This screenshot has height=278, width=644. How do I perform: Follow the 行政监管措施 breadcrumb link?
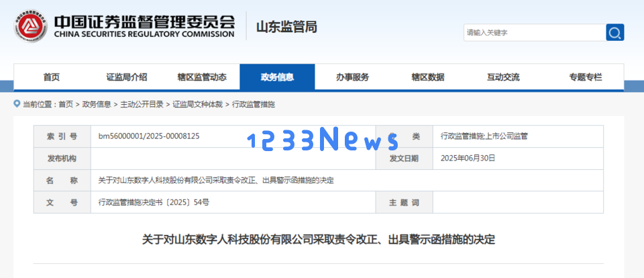pyautogui.click(x=254, y=105)
